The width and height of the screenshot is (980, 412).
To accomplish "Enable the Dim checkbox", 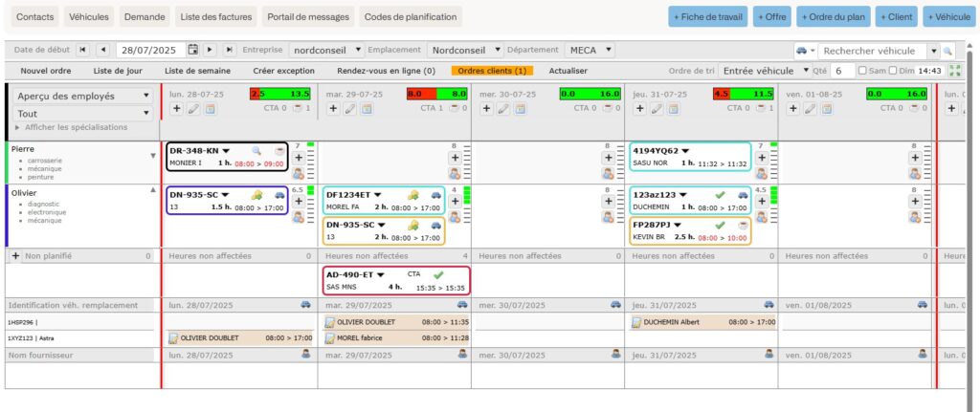I will pos(893,71).
